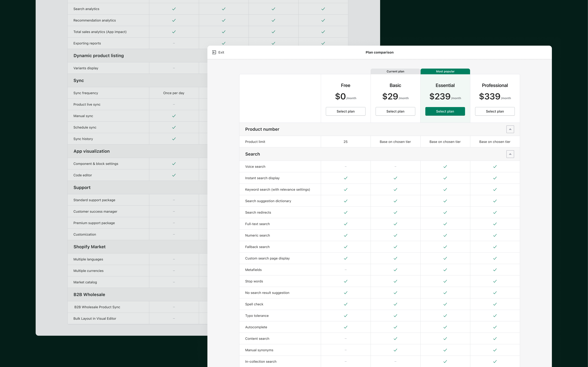Click the Exit icon in header

point(214,52)
